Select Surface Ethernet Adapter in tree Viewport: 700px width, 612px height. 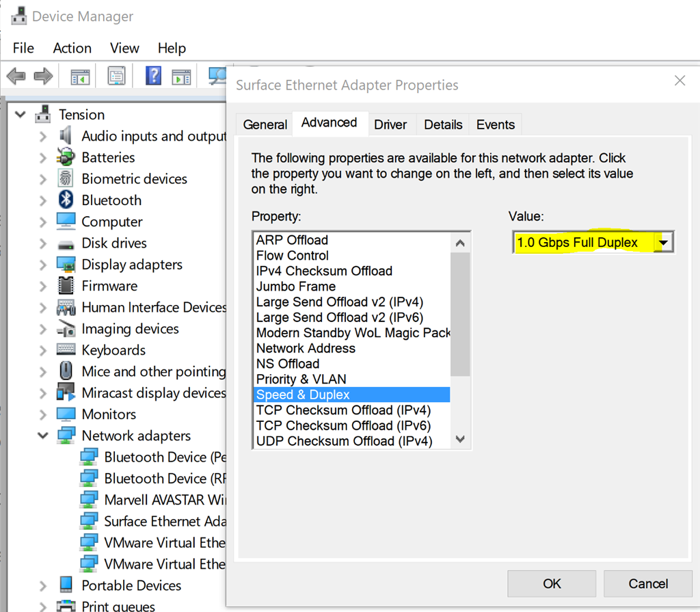165,521
